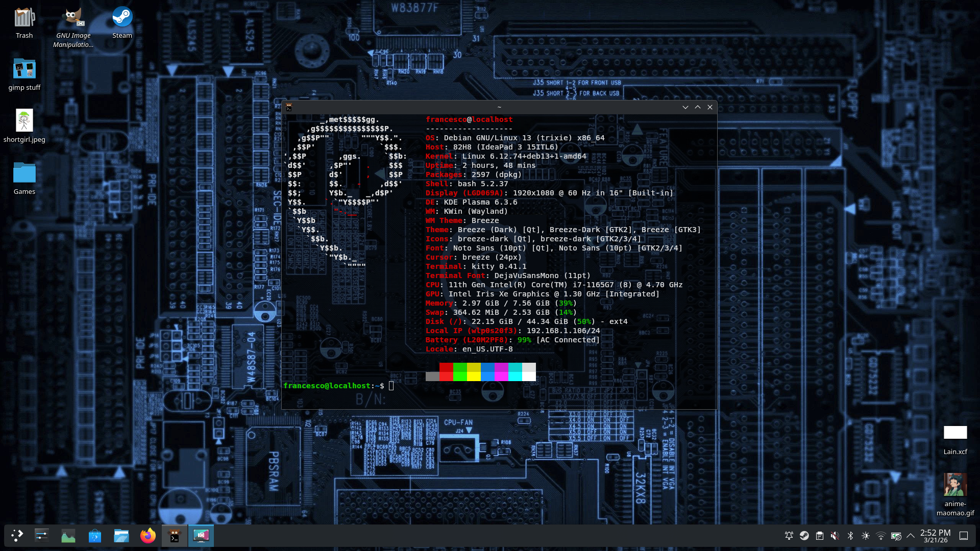Launch Firefox from the taskbar
The height and width of the screenshot is (551, 980).
click(148, 536)
